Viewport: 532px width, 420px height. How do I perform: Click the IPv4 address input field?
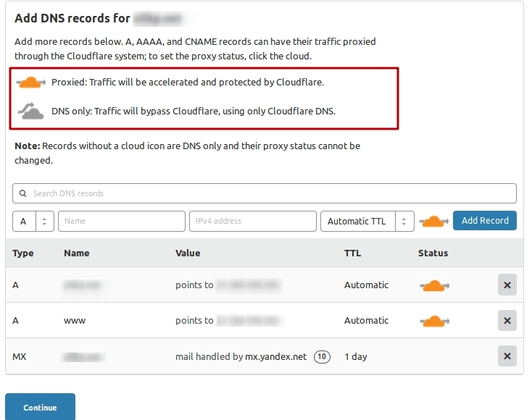click(253, 221)
